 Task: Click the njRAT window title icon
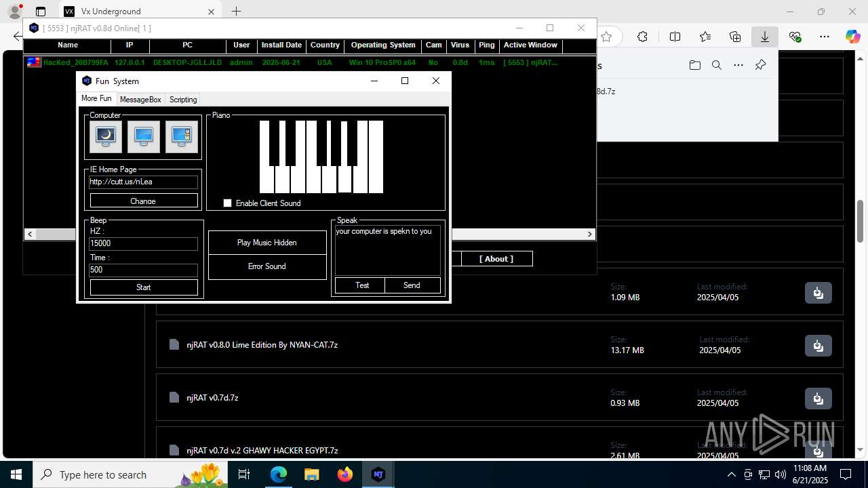pyautogui.click(x=34, y=28)
